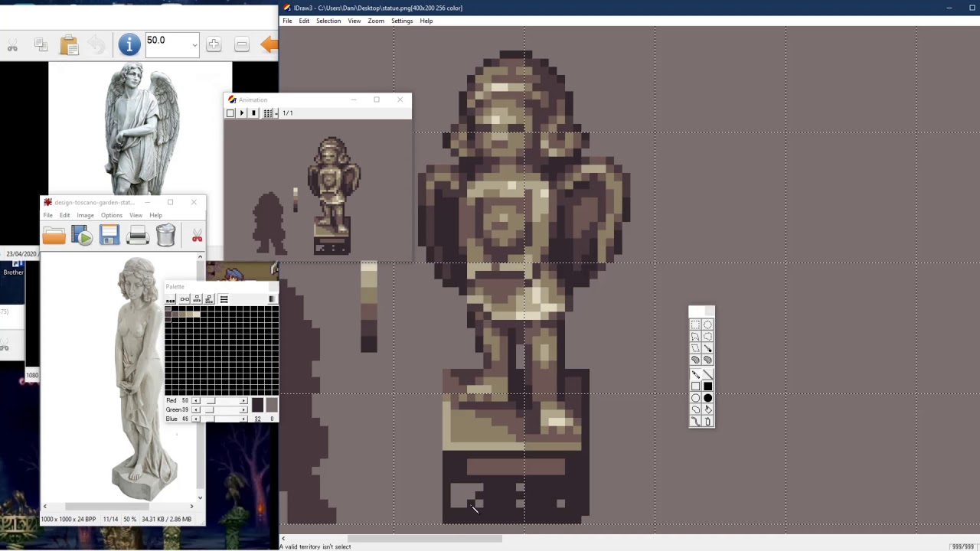This screenshot has height=551, width=980.
Task: Select the outlined circle tool
Action: [695, 398]
